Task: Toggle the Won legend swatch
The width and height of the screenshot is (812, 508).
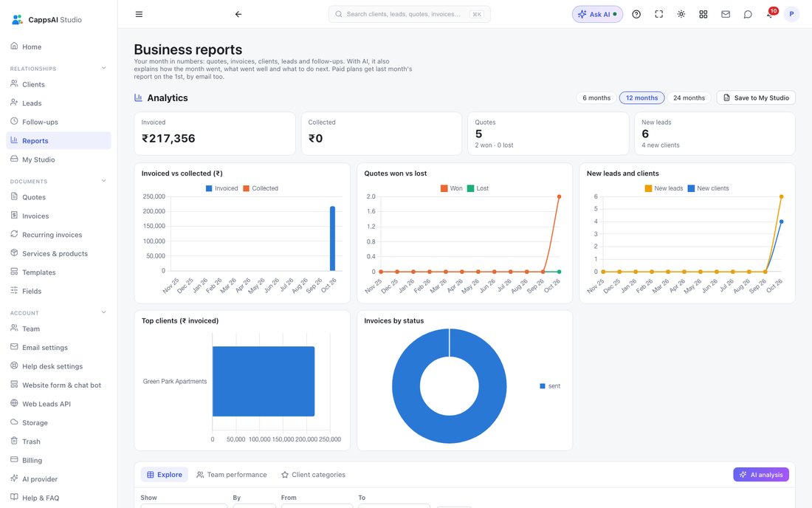Action: click(444, 188)
